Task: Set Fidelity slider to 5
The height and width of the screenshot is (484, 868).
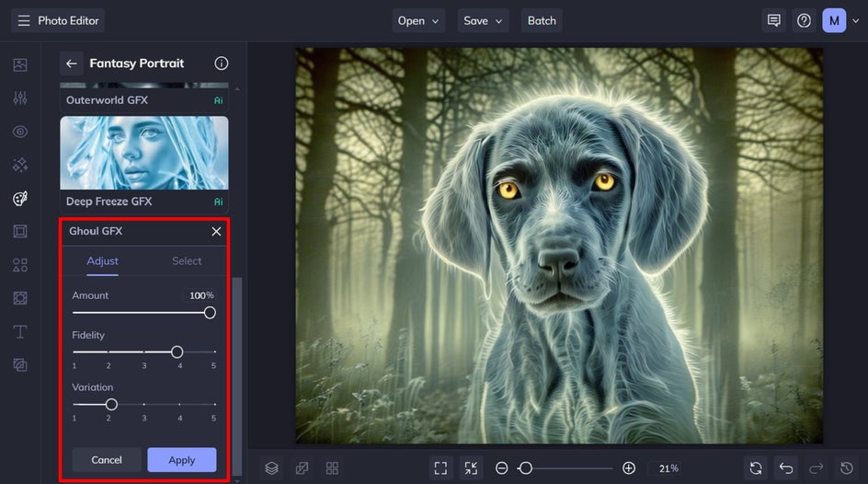Action: coord(214,351)
